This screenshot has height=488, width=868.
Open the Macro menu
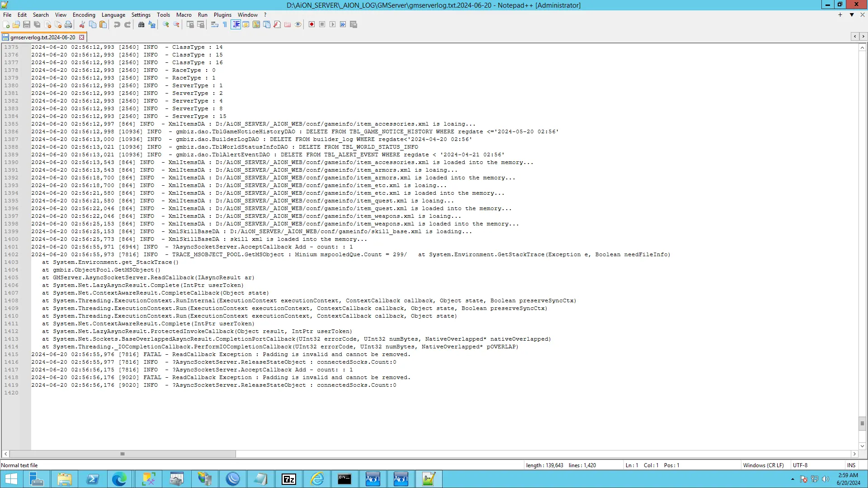184,15
